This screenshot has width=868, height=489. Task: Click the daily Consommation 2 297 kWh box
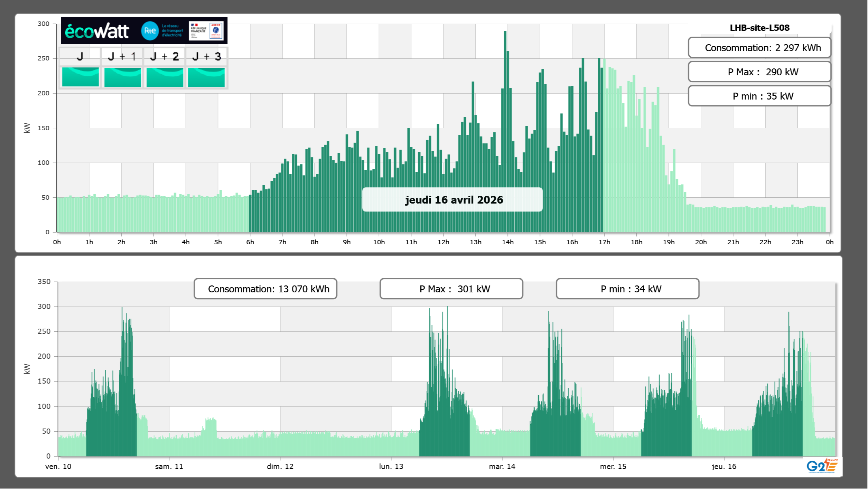[759, 48]
